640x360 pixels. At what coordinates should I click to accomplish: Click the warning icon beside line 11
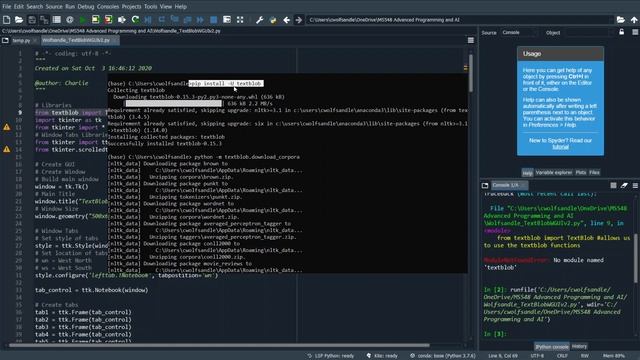(7, 127)
